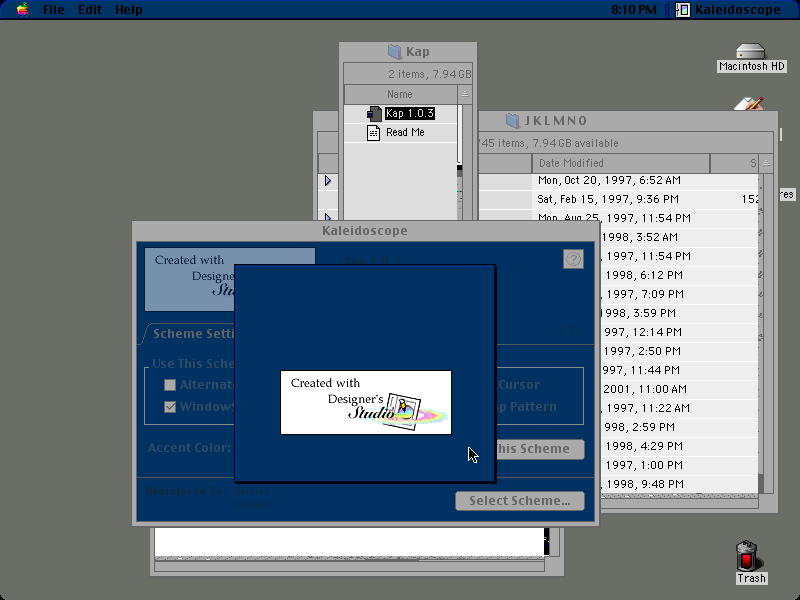This screenshot has width=800, height=600.
Task: Select the row dated 1997, 2:50 PM
Action: coord(679,351)
